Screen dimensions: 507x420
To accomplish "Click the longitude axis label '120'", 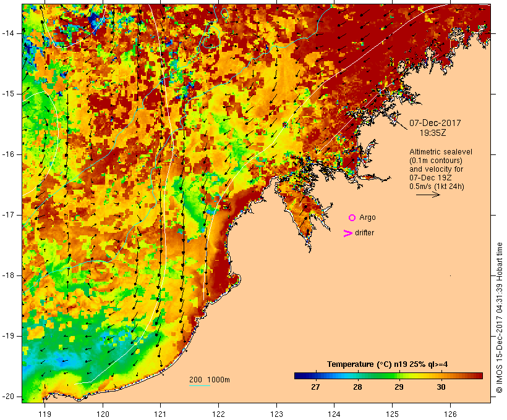I will point(103,414).
